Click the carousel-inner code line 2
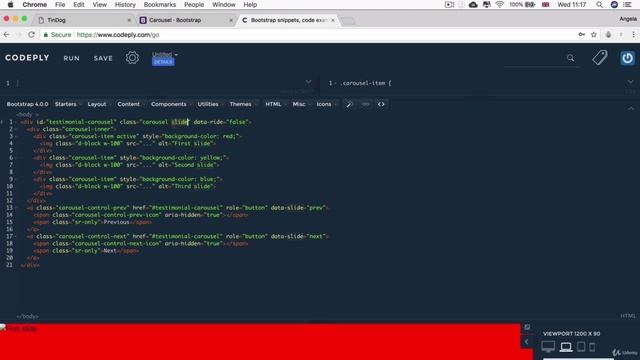 pos(71,129)
